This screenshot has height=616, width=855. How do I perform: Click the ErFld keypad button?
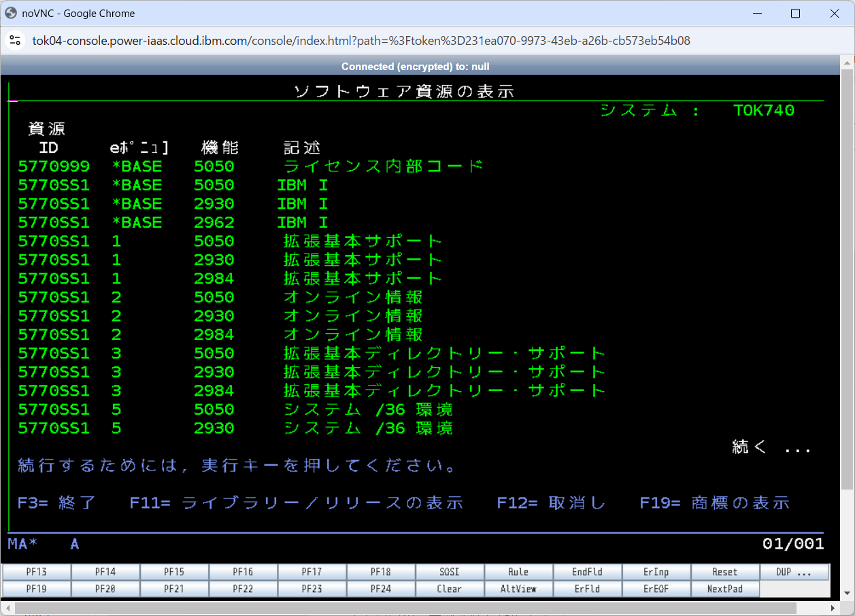coord(588,589)
